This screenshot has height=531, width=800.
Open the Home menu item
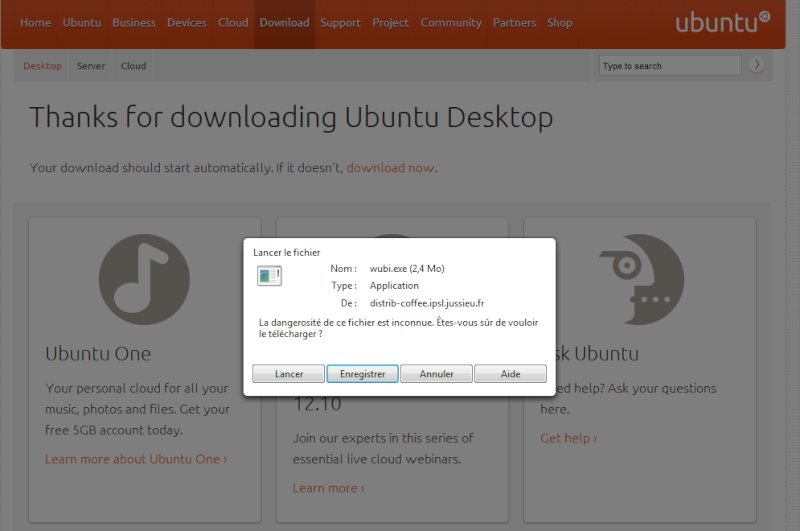tap(36, 23)
